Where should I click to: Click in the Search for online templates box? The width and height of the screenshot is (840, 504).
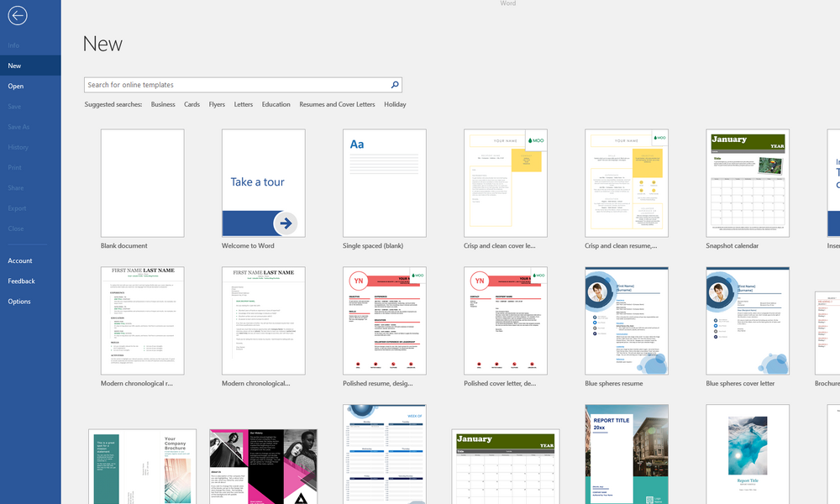click(x=237, y=85)
